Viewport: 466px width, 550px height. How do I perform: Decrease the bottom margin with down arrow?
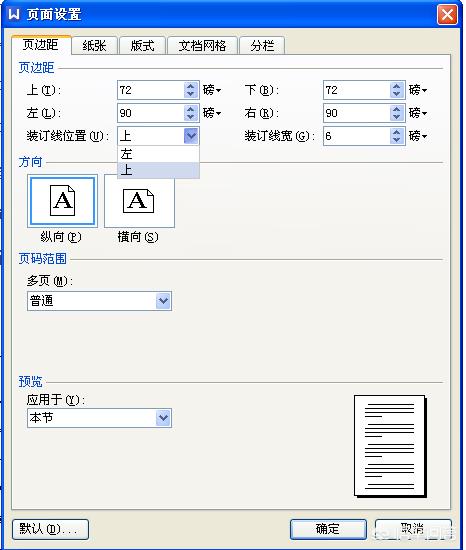pos(396,94)
